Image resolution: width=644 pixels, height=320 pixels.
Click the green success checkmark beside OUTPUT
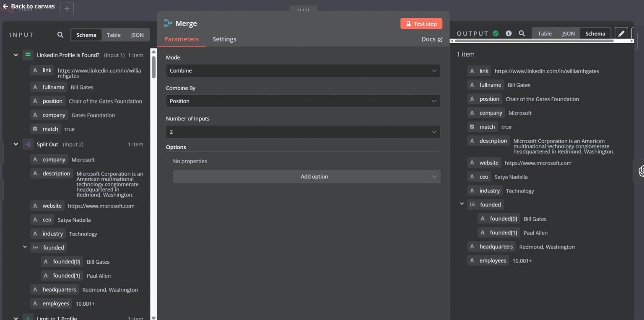tap(495, 33)
